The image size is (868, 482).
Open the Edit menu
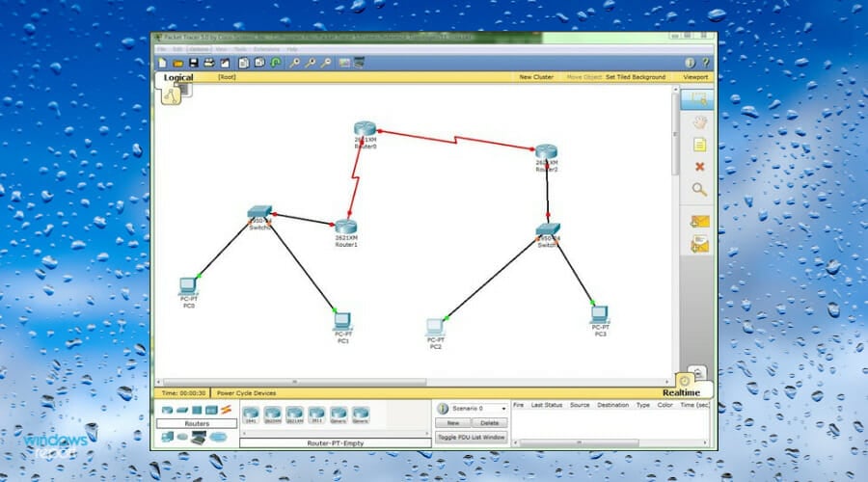tap(177, 50)
